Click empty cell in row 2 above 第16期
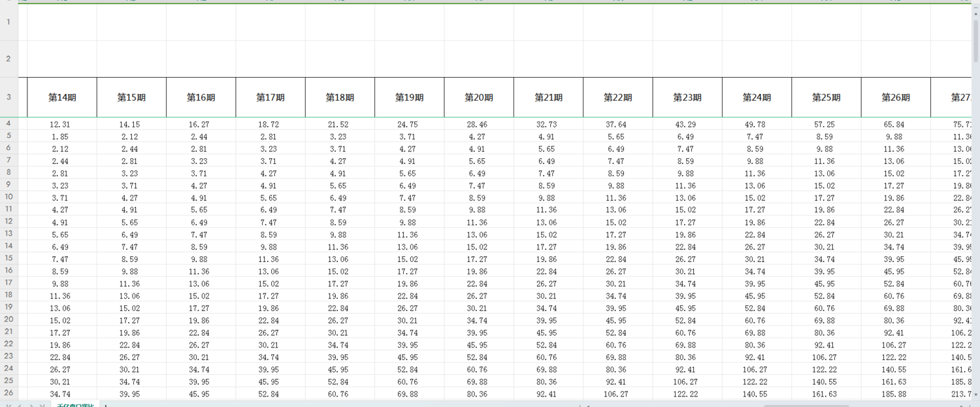 tap(201, 59)
